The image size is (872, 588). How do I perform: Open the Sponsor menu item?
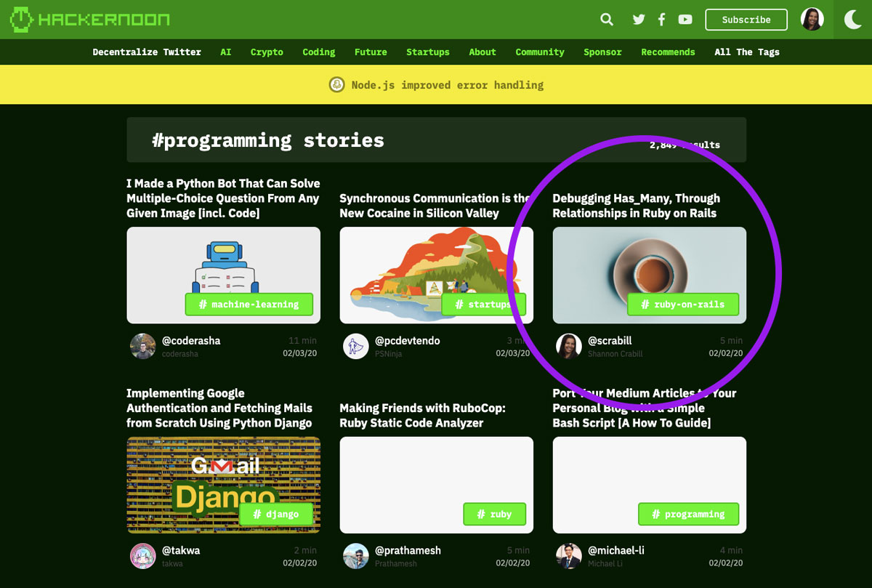pos(602,52)
